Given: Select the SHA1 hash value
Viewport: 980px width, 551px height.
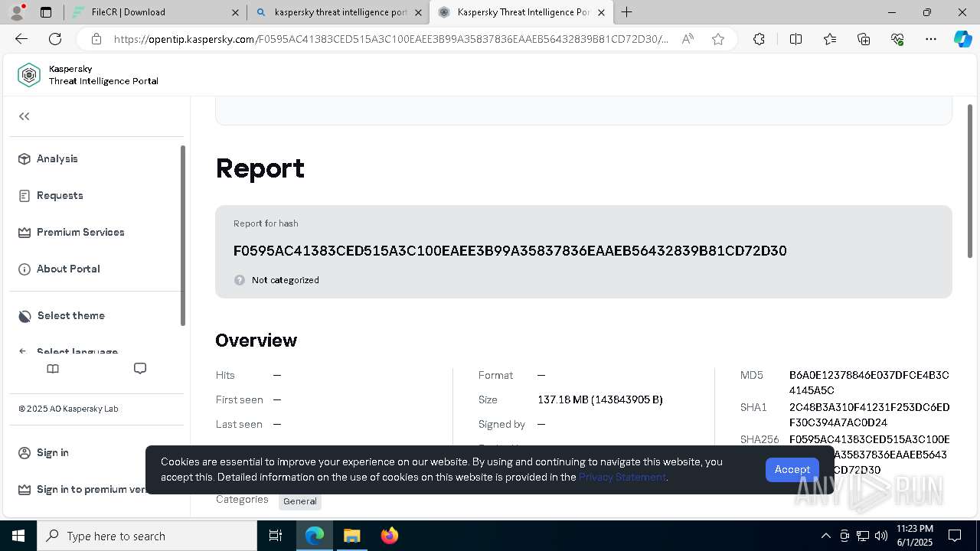Looking at the screenshot, I should point(869,415).
